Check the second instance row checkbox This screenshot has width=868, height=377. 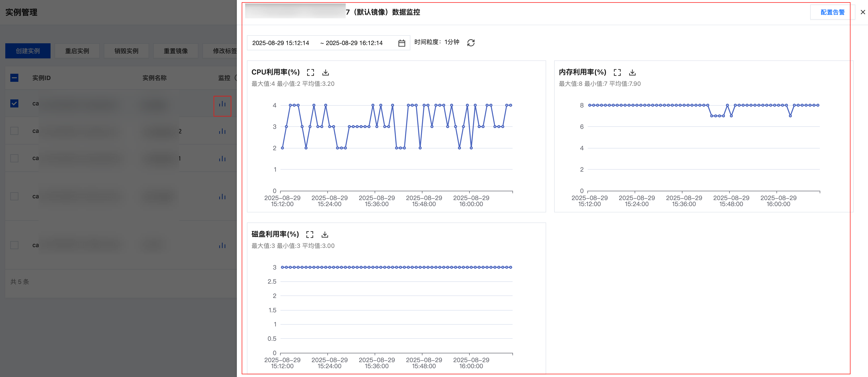click(x=14, y=131)
